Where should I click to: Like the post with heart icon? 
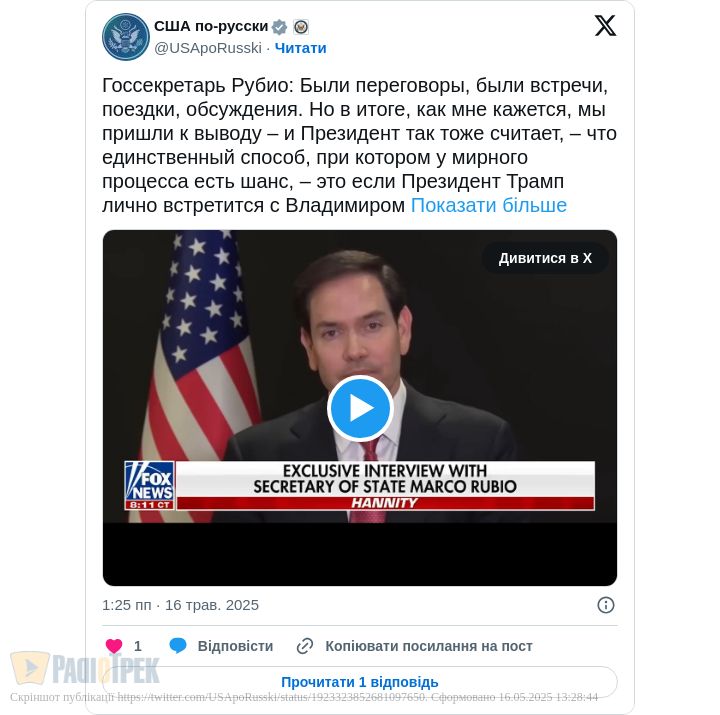114,646
